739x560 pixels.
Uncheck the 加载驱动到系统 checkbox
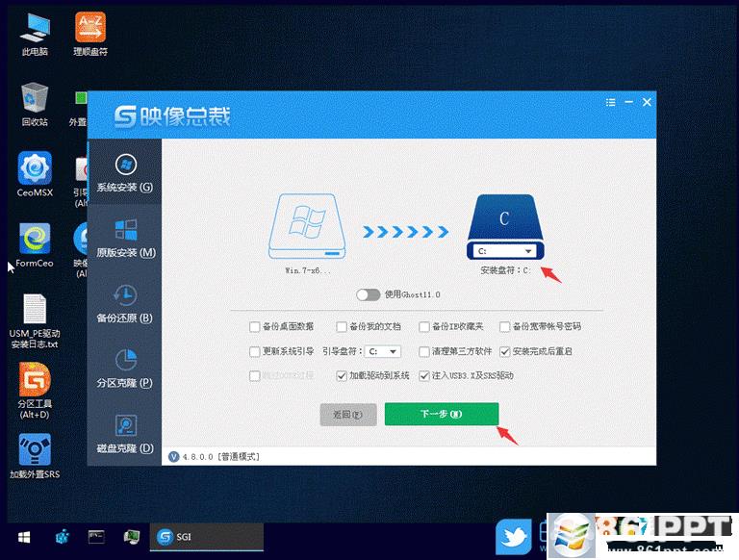[x=342, y=375]
